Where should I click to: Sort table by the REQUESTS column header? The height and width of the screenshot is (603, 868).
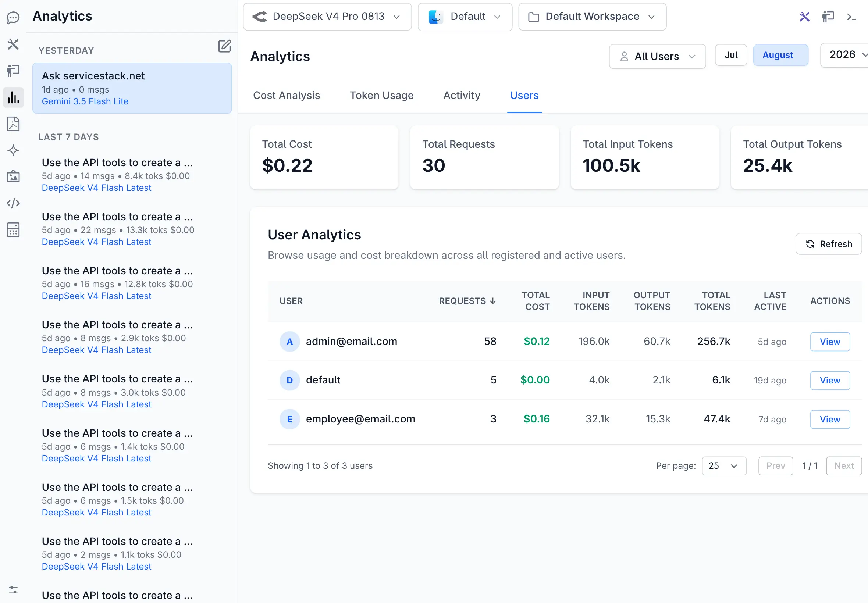(467, 301)
